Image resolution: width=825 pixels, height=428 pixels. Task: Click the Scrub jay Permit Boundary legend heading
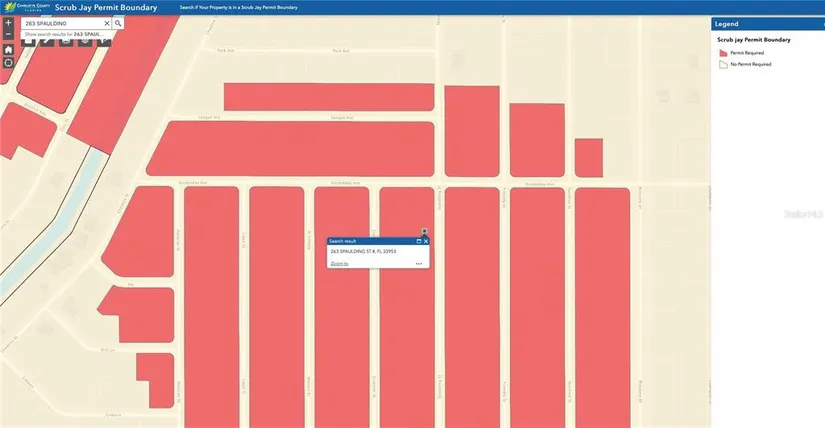(755, 40)
